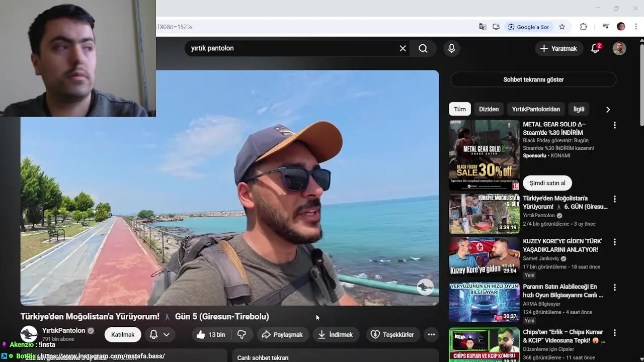
Task: Open the media control icon in the browser toolbar
Action: (x=606, y=27)
